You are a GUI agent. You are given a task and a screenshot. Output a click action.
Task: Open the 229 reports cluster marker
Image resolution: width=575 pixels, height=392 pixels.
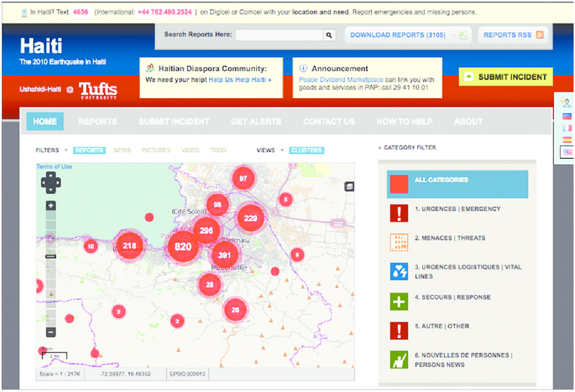click(250, 218)
